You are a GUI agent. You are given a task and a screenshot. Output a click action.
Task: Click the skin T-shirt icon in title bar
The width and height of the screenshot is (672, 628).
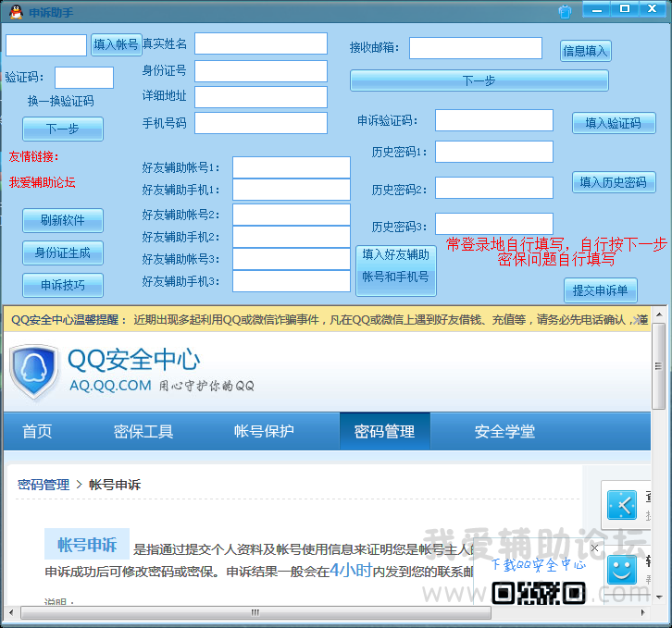565,12
